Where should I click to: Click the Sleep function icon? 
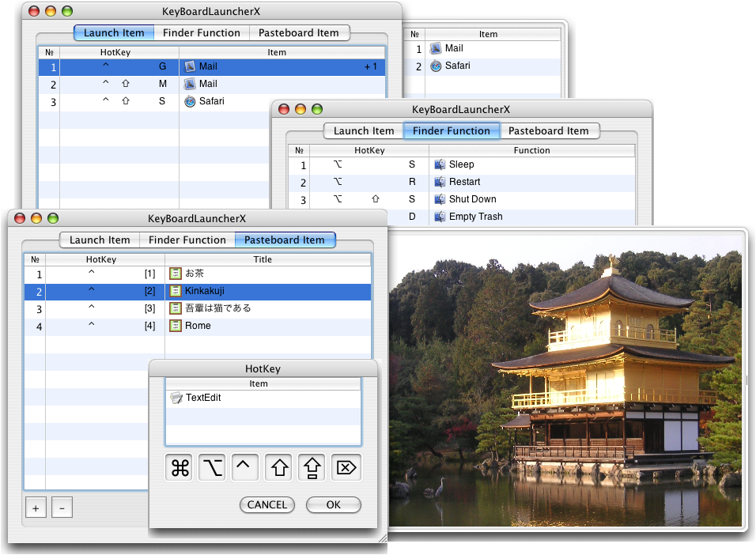[x=440, y=165]
